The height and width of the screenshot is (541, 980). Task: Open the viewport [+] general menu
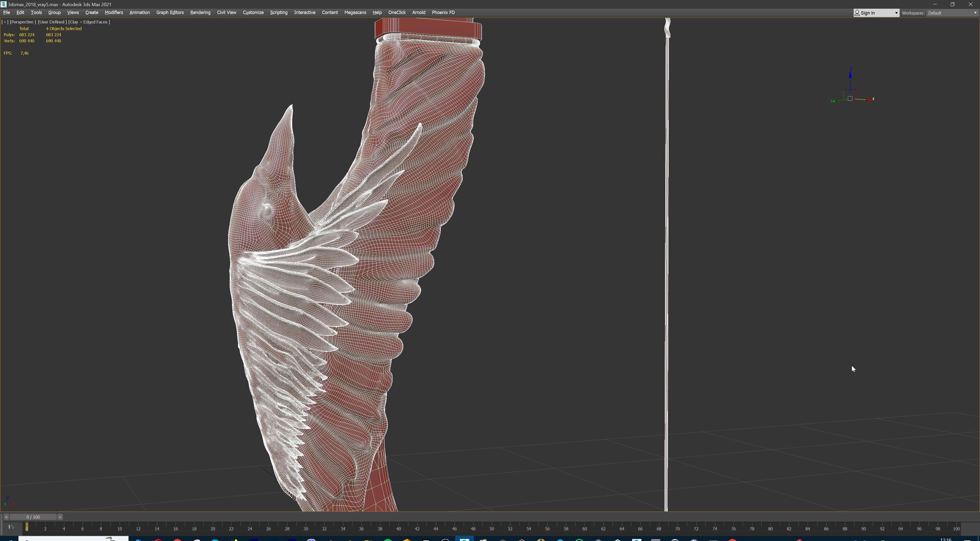pos(5,22)
